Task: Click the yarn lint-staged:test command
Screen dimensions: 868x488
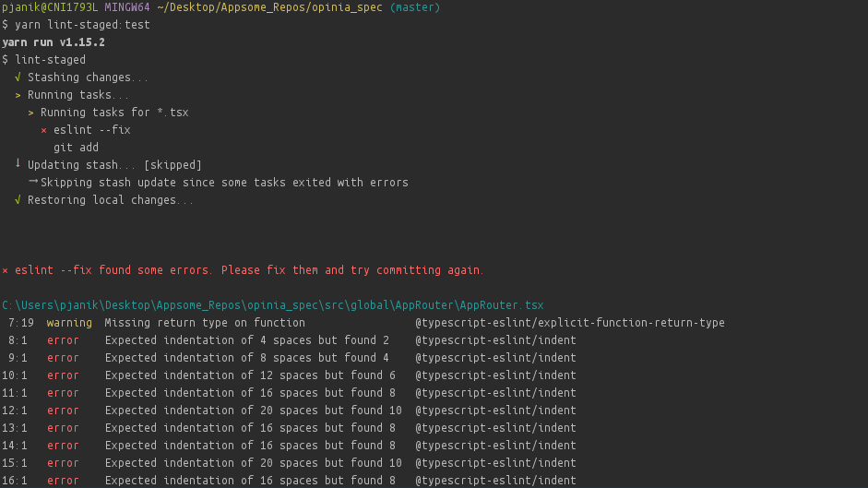Action: [82, 25]
